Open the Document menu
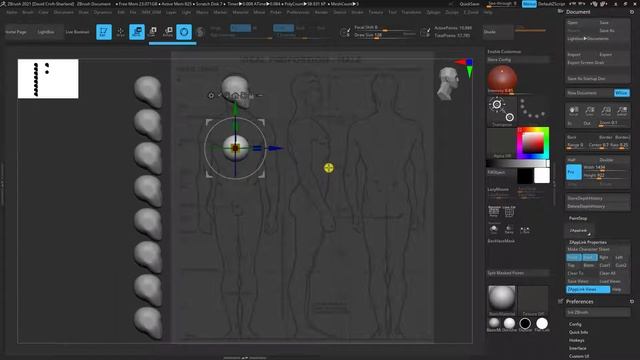This screenshot has width=640, height=360. 64,12
